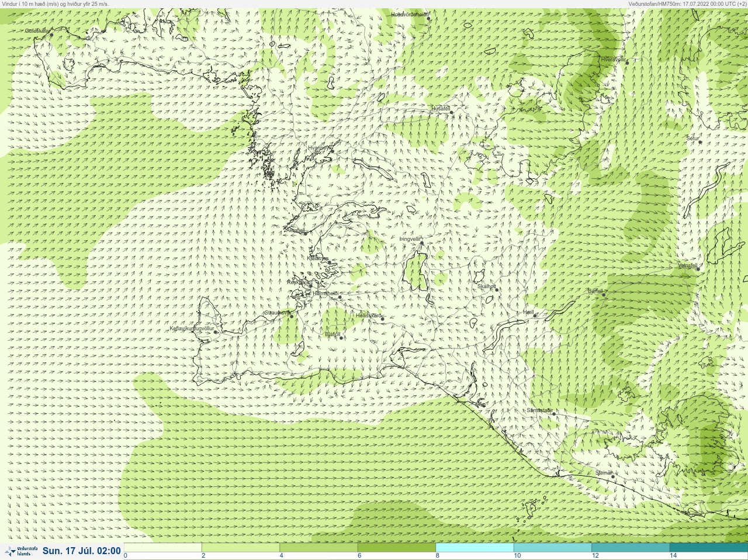Viewport: 748px width, 560px height.
Task: Click the Hveravellir station label
Action: [614, 60]
